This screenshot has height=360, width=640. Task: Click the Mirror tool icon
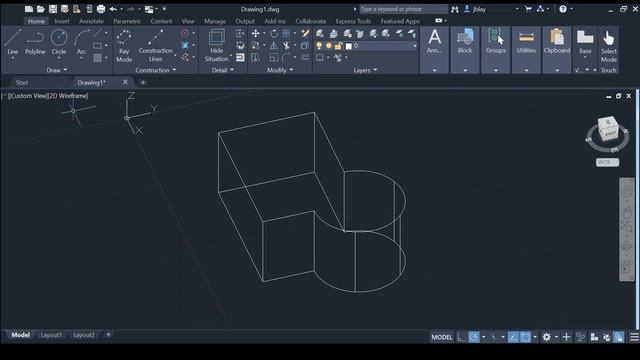click(273, 45)
